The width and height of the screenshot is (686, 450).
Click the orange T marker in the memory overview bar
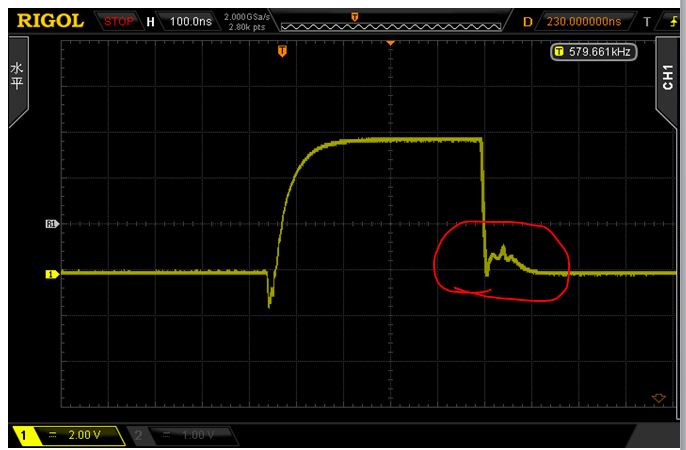355,17
